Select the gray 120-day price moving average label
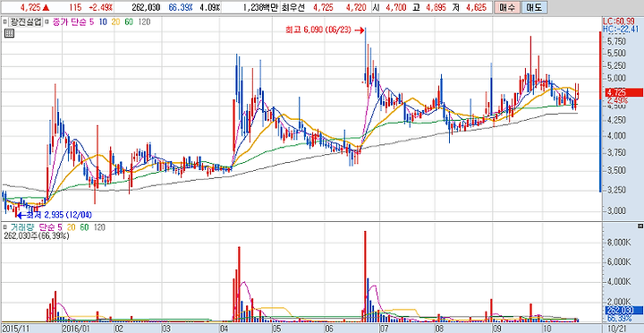The image size is (644, 333). pyautogui.click(x=144, y=22)
